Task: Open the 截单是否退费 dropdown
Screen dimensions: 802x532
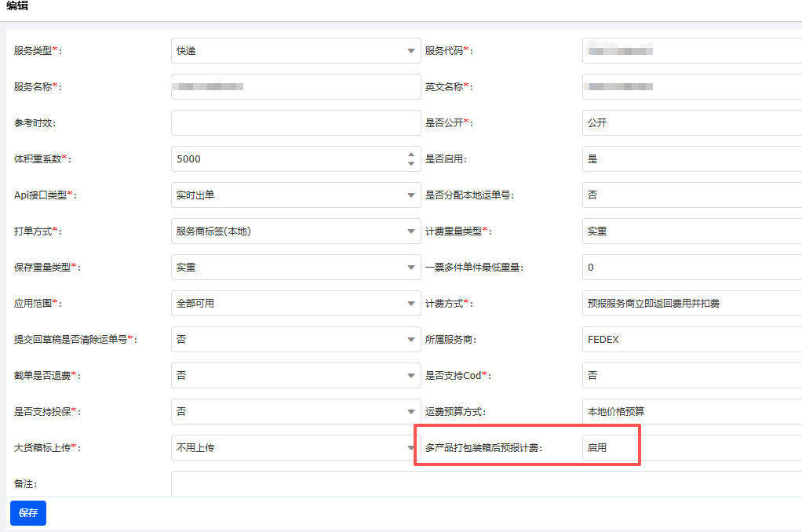Action: pos(295,376)
